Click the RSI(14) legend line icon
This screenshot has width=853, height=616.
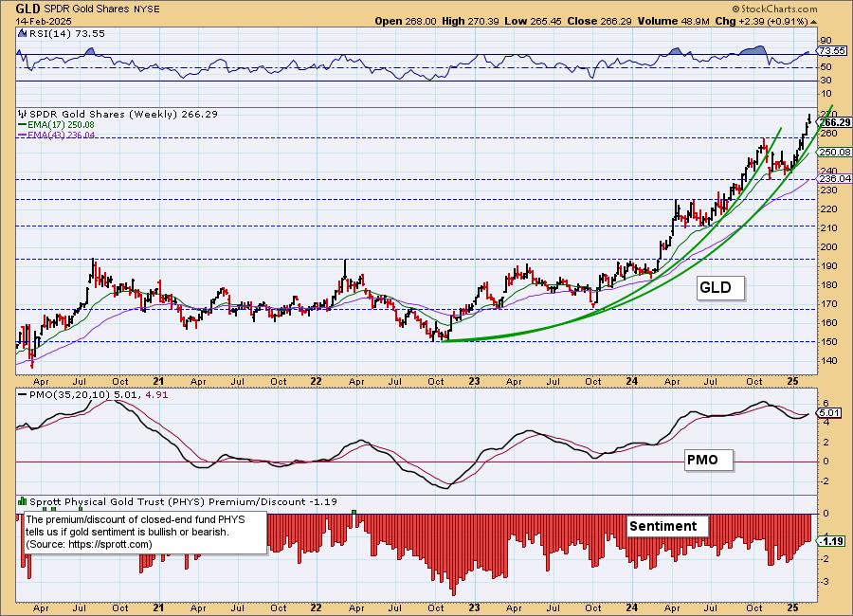pyautogui.click(x=22, y=33)
